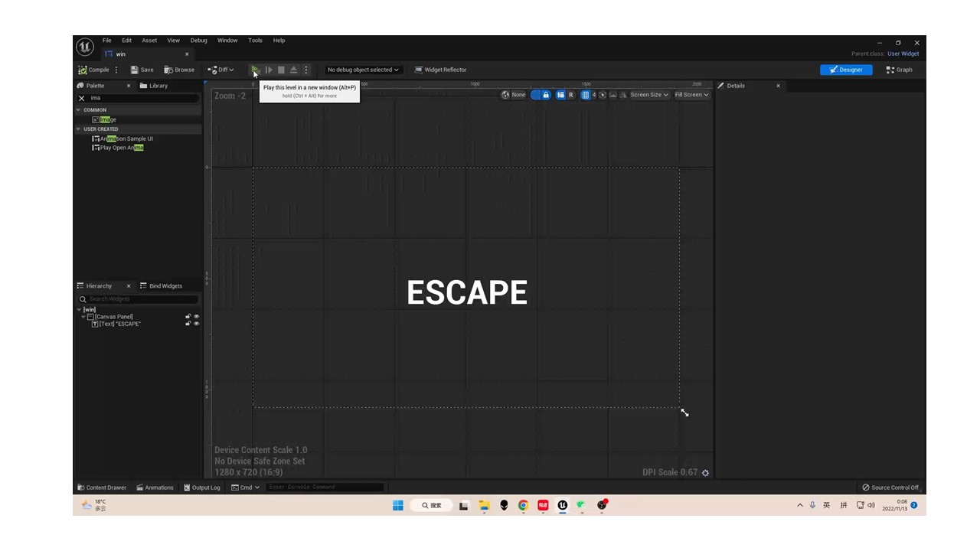This screenshot has width=980, height=551.
Task: Collapse the Canvas Panel tree item
Action: click(x=84, y=316)
